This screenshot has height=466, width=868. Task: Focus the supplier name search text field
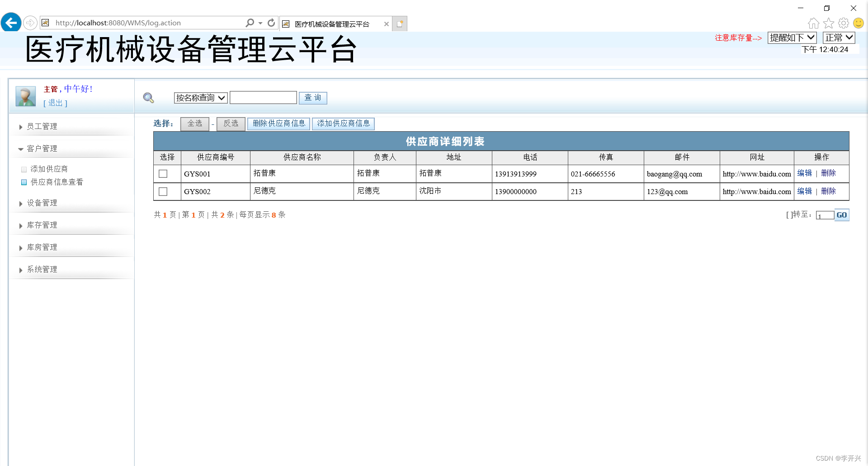pos(263,98)
